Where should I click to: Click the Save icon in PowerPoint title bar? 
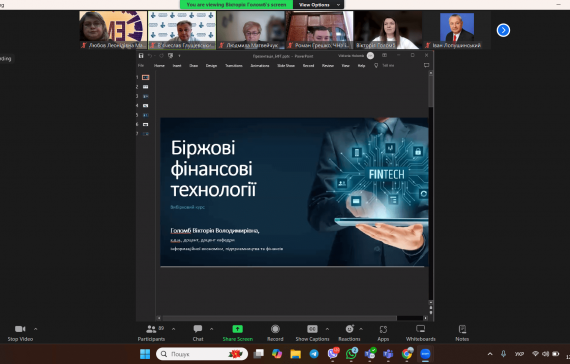click(141, 56)
